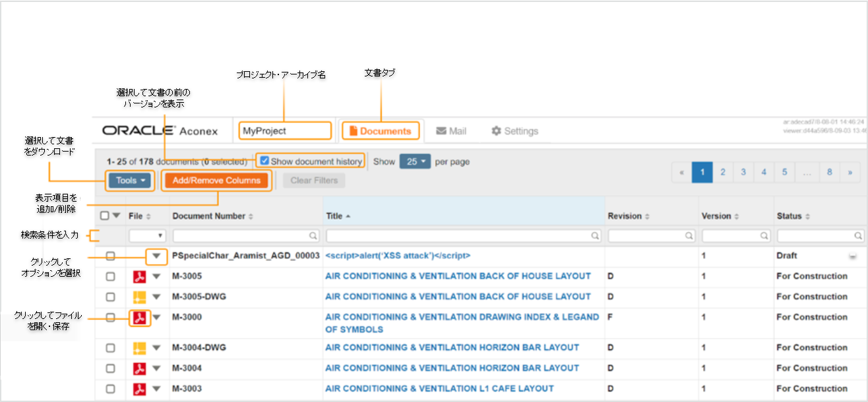868x402 pixels.
Task: Select checkbox for M-3004 row
Action: [110, 368]
